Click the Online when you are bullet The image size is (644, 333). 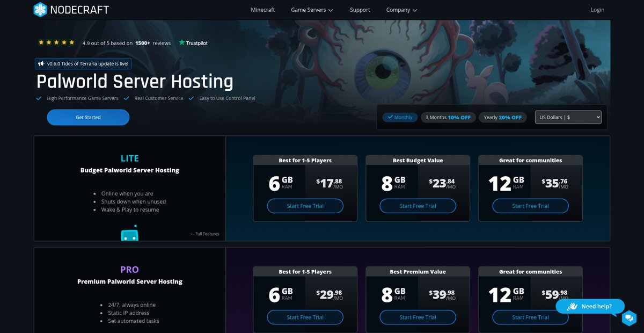(127, 193)
